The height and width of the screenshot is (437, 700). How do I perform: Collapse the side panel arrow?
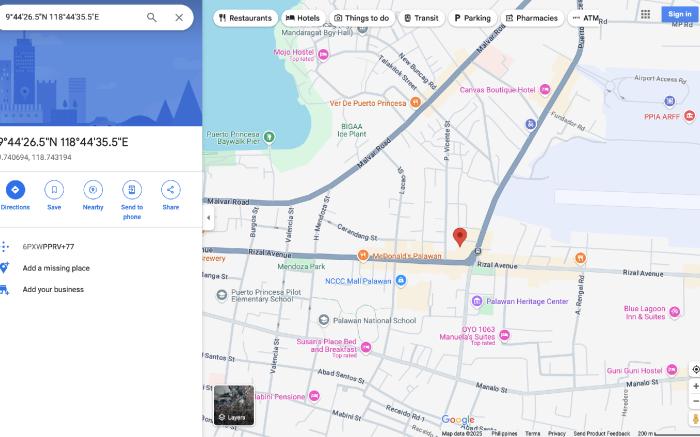[208, 218]
